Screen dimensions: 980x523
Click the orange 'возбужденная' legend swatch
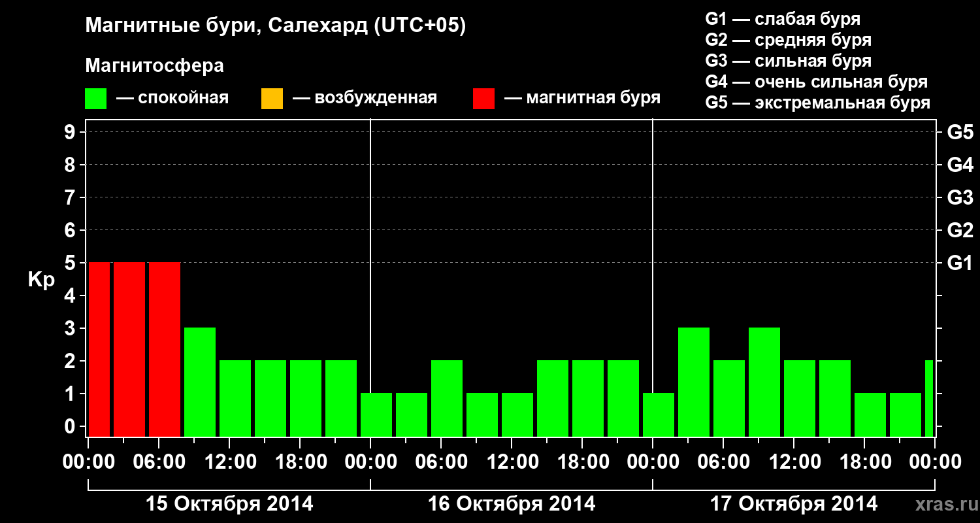272,99
